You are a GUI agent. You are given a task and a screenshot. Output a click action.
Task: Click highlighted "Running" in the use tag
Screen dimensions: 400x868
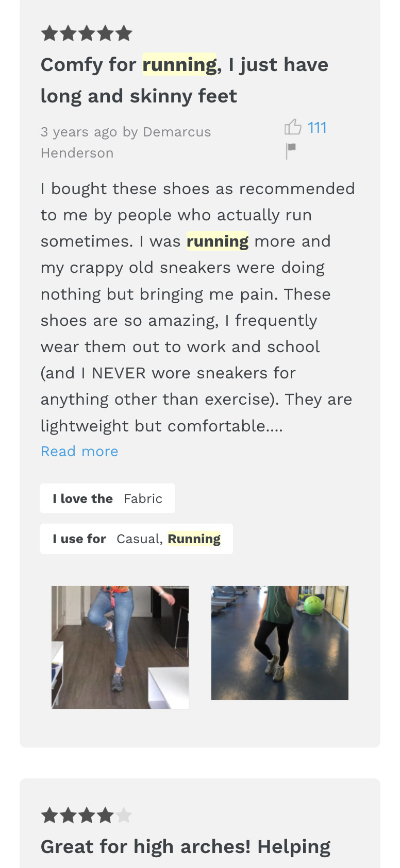pyautogui.click(x=194, y=539)
